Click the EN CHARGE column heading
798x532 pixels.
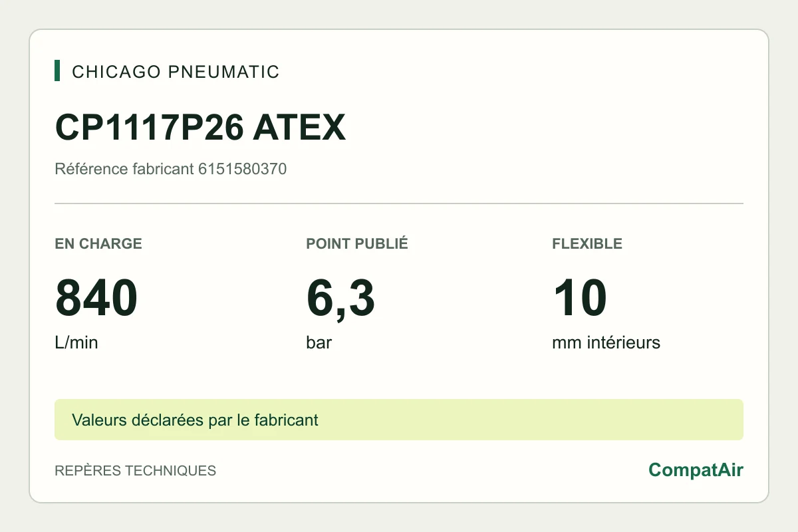(x=98, y=243)
